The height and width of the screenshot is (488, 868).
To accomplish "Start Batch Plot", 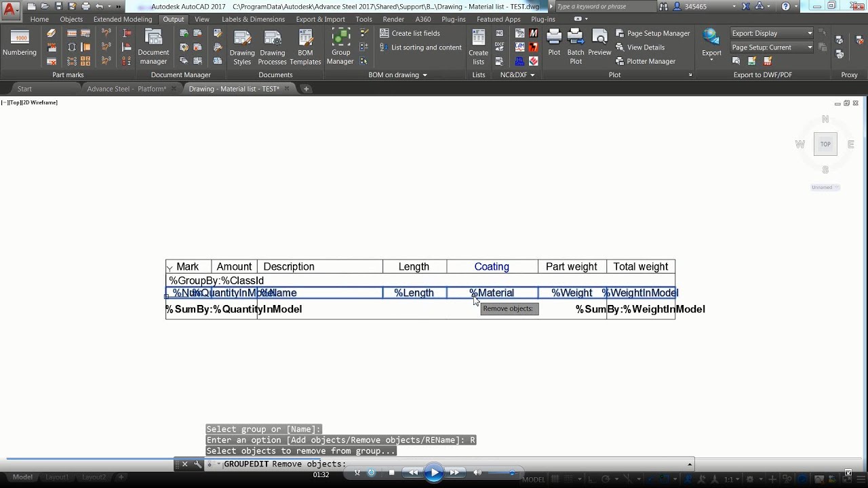I will [576, 47].
